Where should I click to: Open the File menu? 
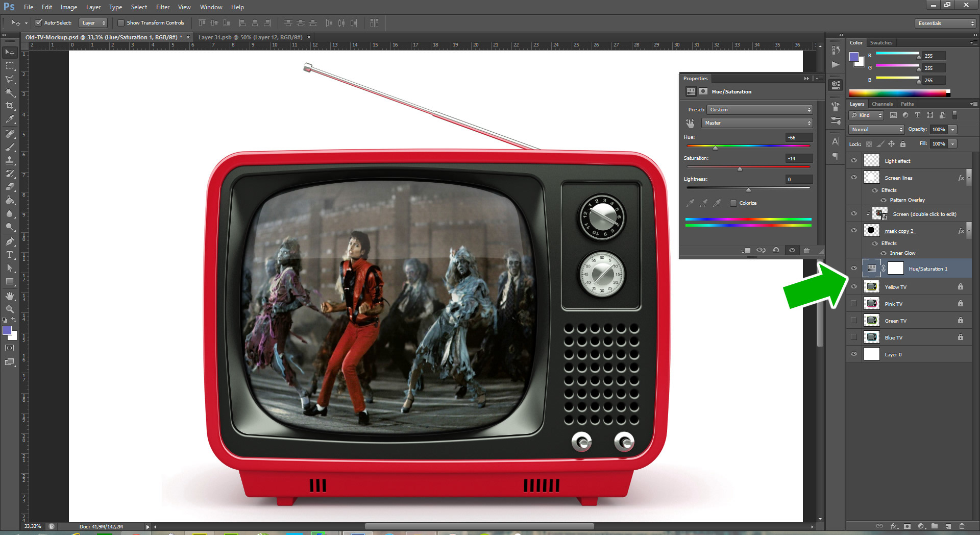29,7
